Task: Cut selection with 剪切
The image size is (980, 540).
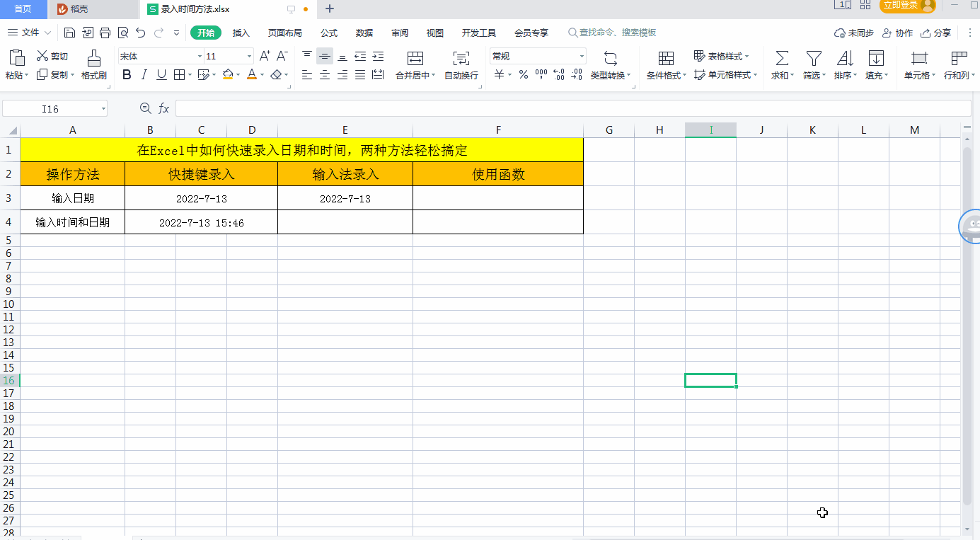Action: tap(52, 56)
